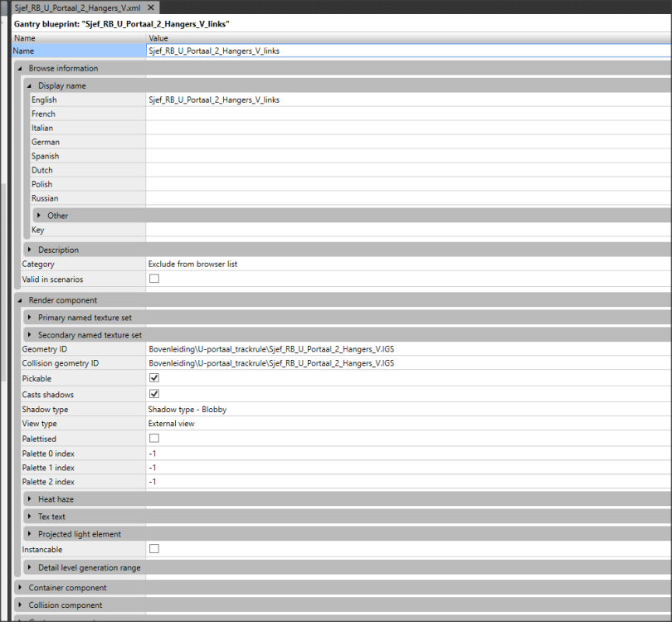Click the Name value input field
Screen dimensions: 672x622
point(407,51)
